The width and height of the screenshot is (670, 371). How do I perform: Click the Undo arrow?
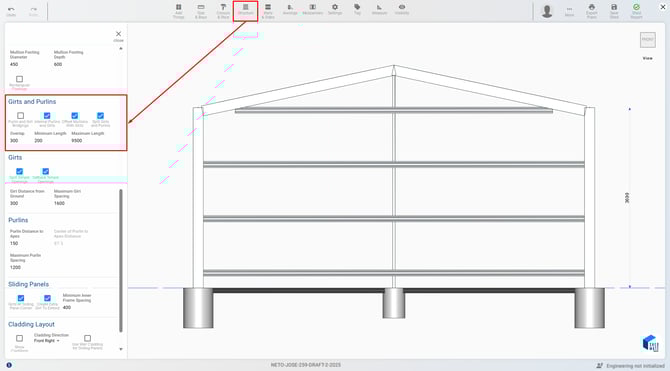pyautogui.click(x=11, y=11)
